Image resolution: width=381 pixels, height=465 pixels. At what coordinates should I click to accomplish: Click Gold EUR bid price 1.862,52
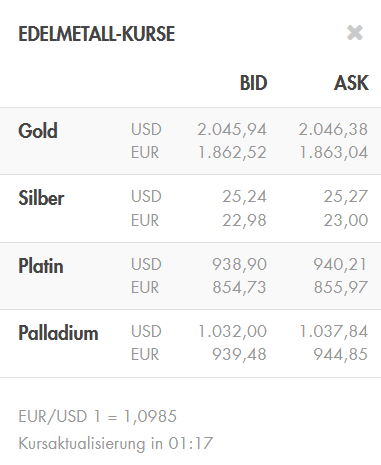pos(232,153)
